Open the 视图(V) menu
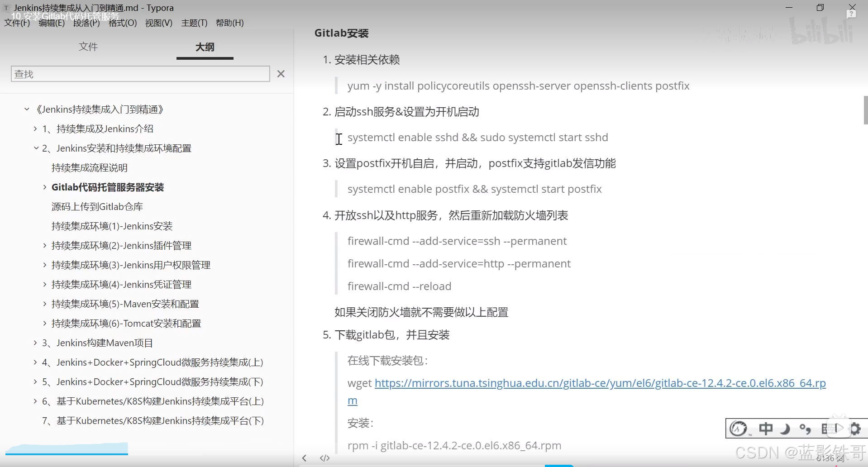The height and width of the screenshot is (467, 868). pos(158,23)
